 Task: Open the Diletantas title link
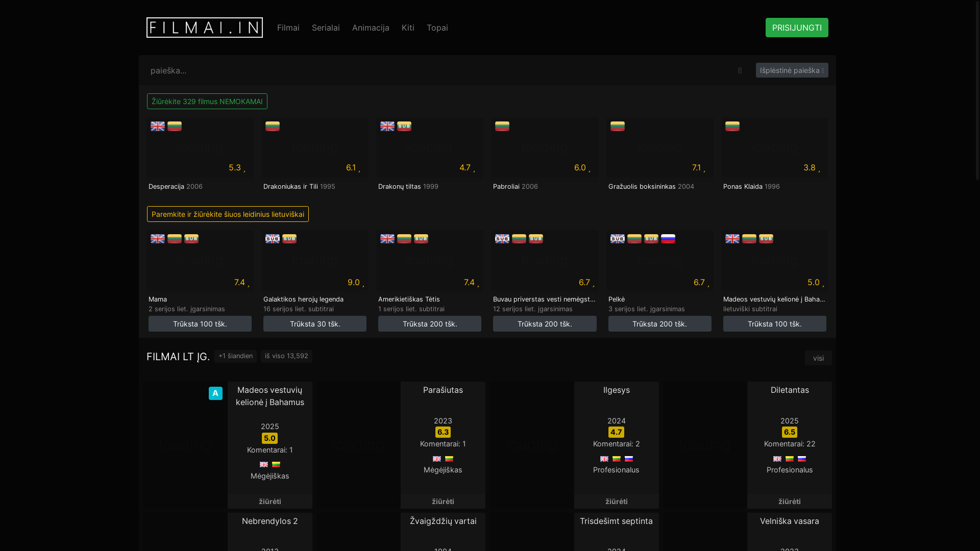click(x=790, y=390)
